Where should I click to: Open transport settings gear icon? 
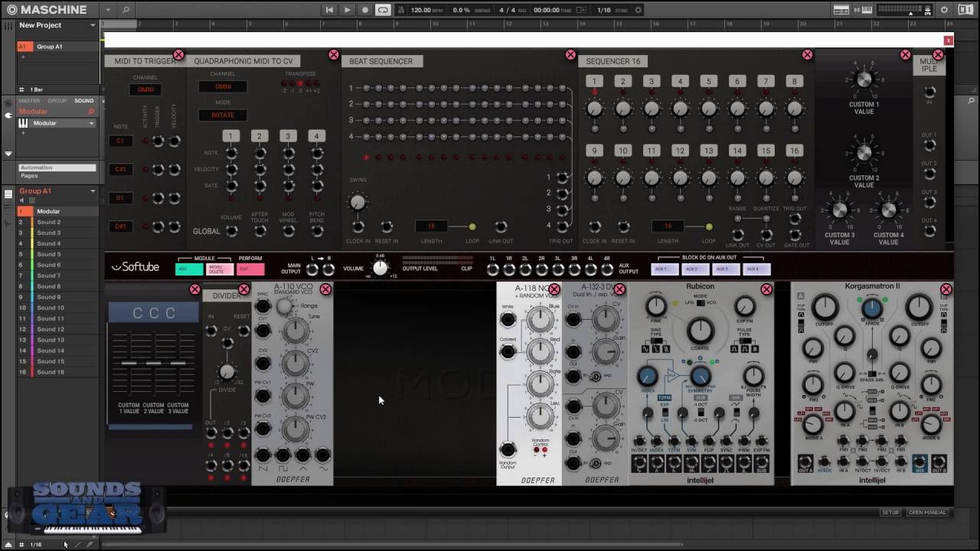[x=639, y=10]
